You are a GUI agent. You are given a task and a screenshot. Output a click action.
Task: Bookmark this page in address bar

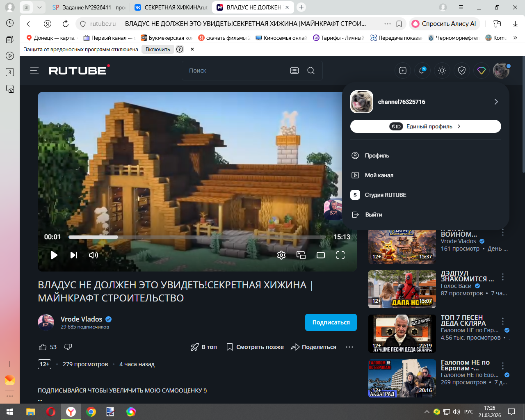pos(399,24)
